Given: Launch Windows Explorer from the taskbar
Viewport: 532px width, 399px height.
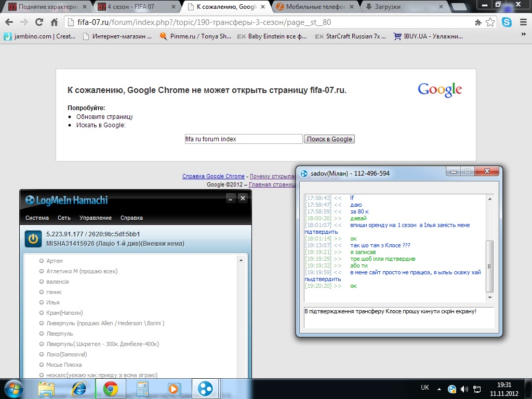Looking at the screenshot, I should (46, 389).
